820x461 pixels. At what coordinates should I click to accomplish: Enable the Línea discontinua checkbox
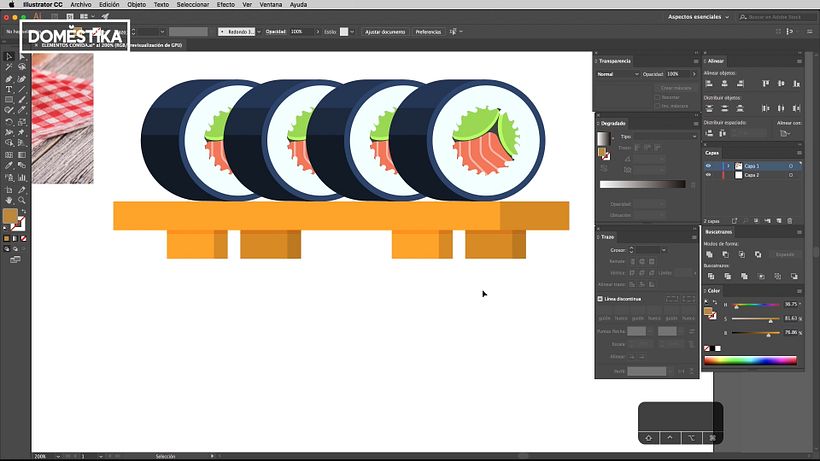601,299
